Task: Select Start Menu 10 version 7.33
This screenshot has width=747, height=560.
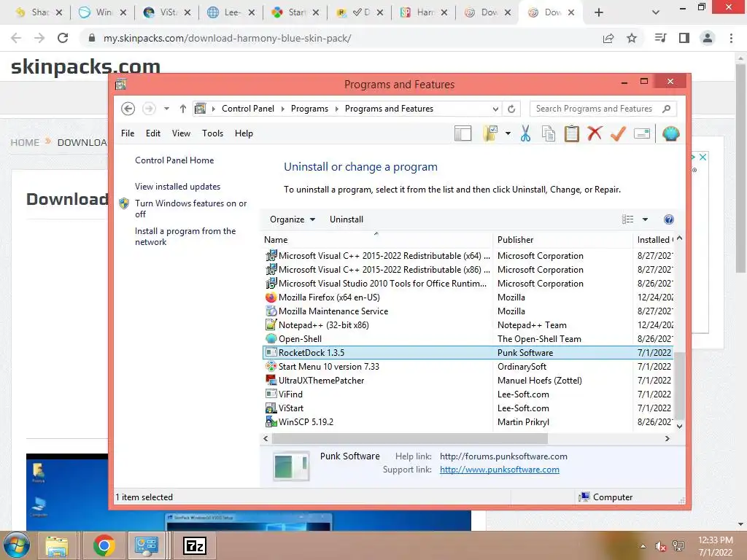Action: tap(467, 367)
